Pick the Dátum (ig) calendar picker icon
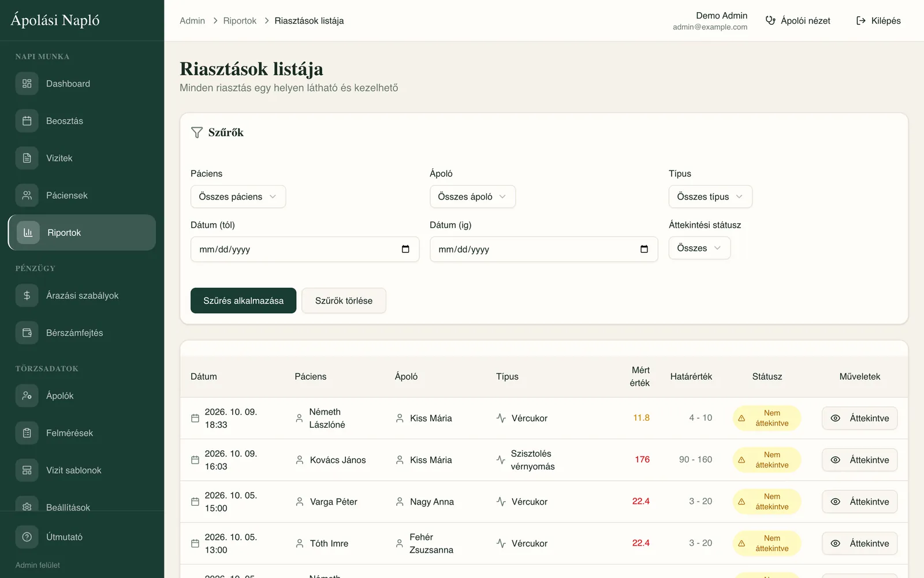Screen dimensions: 924x578 (644, 249)
